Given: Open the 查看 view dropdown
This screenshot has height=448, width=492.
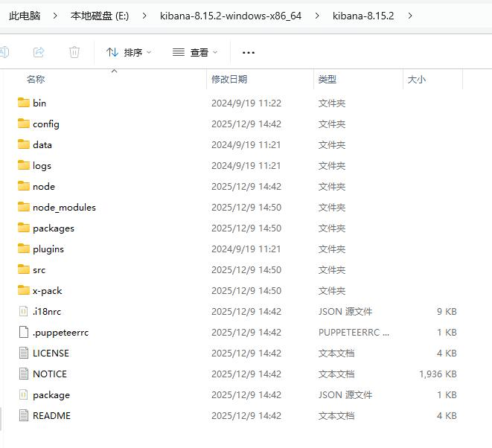Looking at the screenshot, I should (x=195, y=52).
